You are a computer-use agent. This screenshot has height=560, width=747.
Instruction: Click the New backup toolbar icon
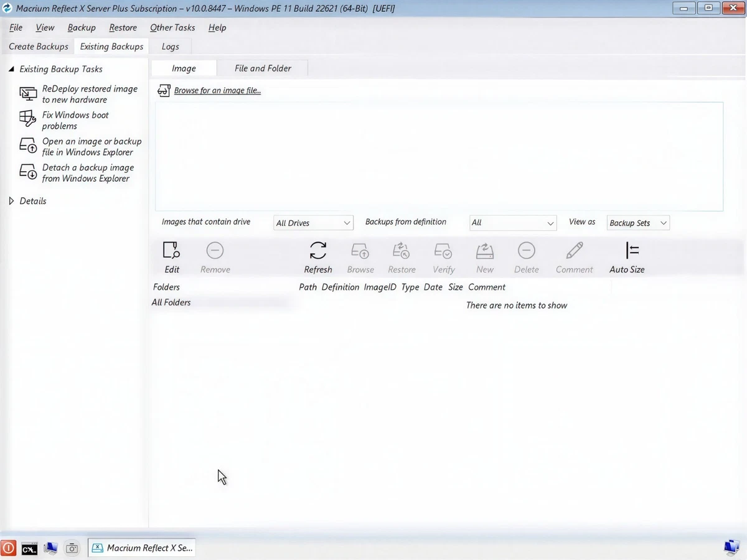click(485, 251)
